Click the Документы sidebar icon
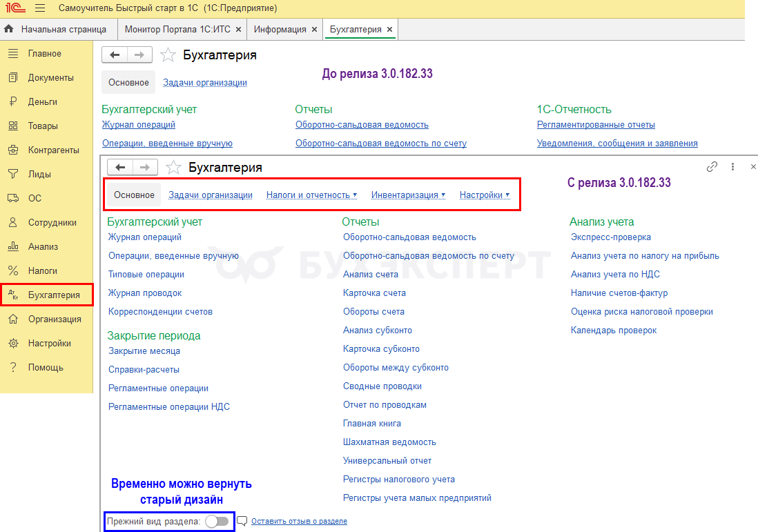 (x=13, y=77)
